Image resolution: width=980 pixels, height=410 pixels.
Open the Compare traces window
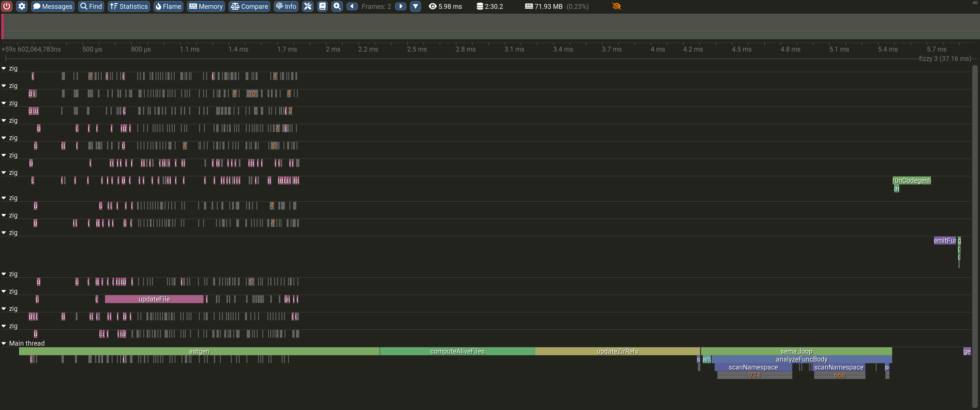pos(249,6)
